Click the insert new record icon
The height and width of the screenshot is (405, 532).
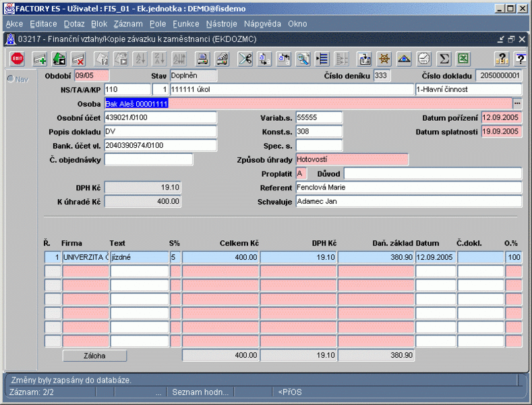pos(40,59)
